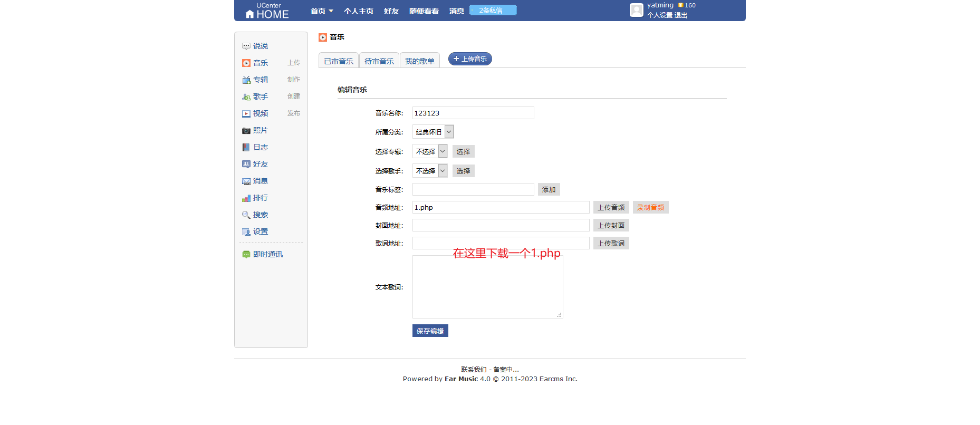Image resolution: width=980 pixels, height=425 pixels.
Task: Click the 备案中... footer link
Action: (506, 370)
